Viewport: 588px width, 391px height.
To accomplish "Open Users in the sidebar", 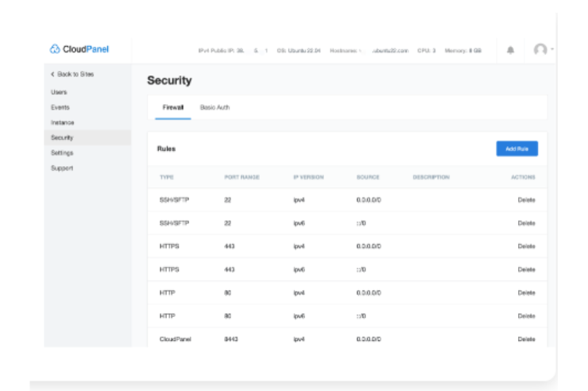I will [59, 92].
